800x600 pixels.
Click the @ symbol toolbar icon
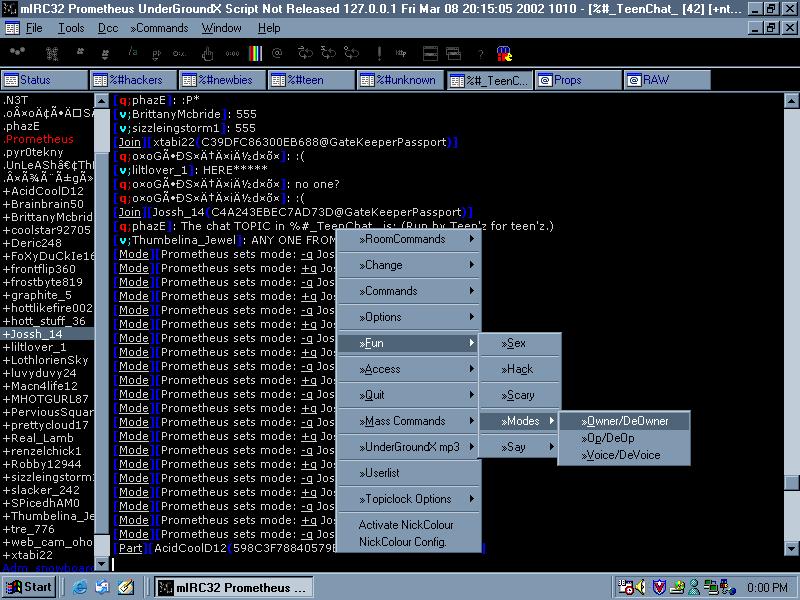pyautogui.click(x=277, y=53)
